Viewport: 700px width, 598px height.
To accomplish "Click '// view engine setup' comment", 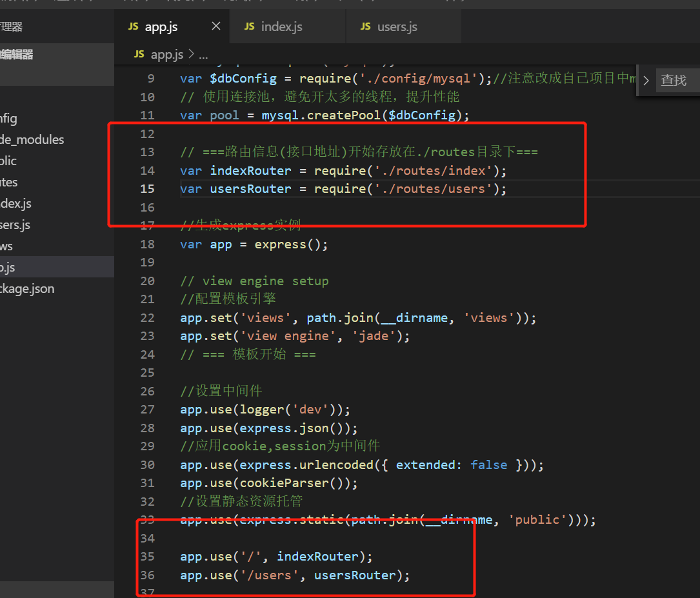I will tap(254, 281).
